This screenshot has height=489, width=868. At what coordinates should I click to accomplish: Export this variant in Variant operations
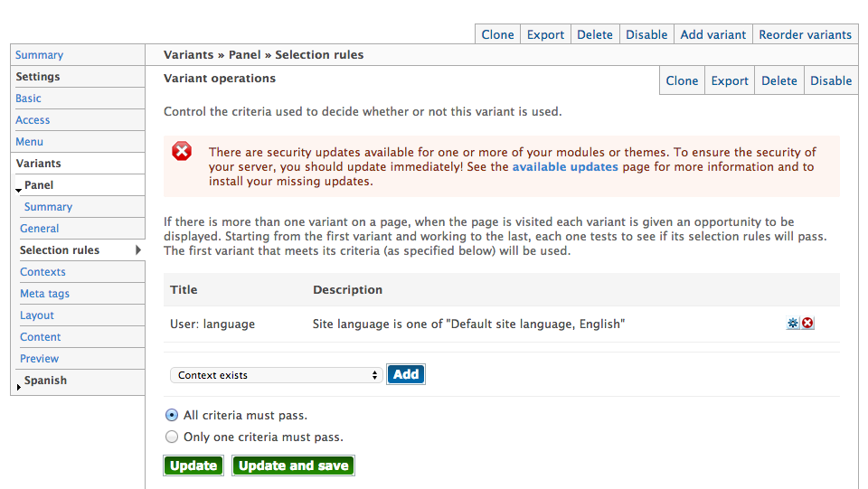(730, 80)
